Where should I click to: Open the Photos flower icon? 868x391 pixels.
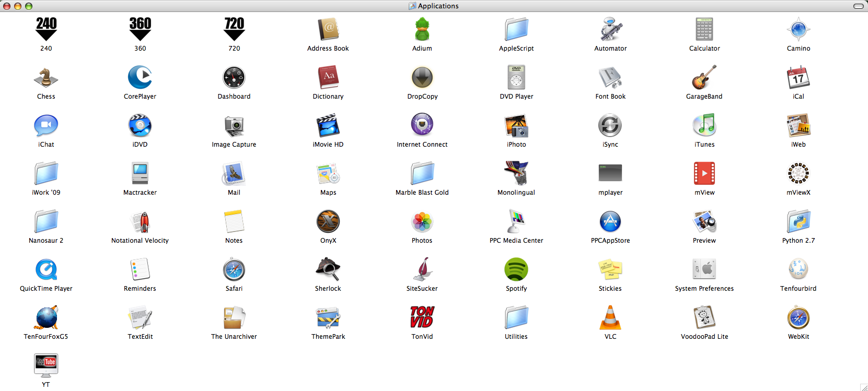422,221
